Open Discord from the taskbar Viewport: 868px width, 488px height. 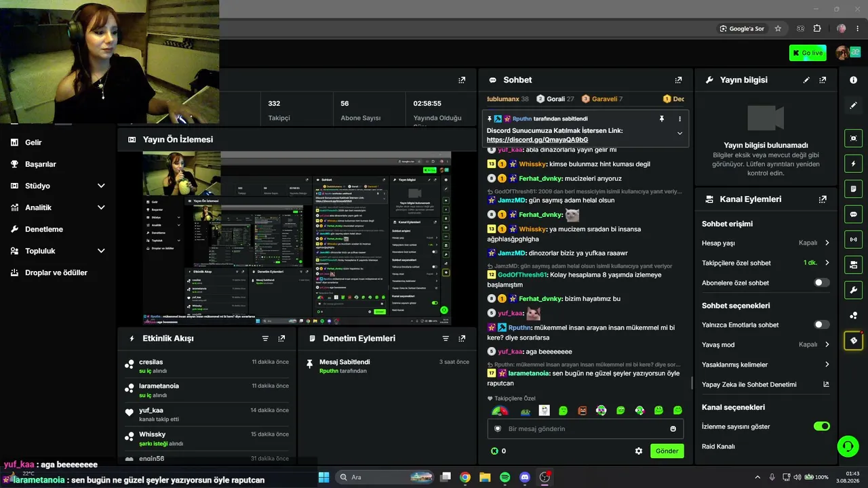(x=524, y=477)
